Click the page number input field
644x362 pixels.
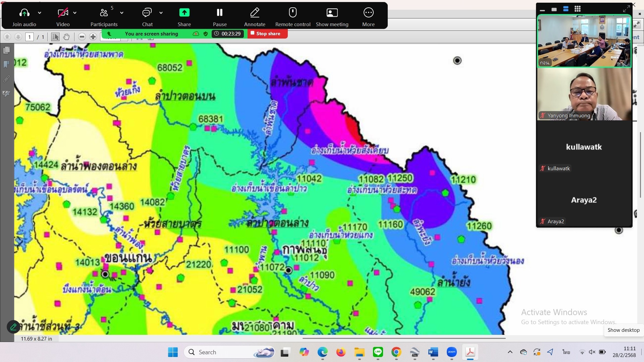click(30, 37)
